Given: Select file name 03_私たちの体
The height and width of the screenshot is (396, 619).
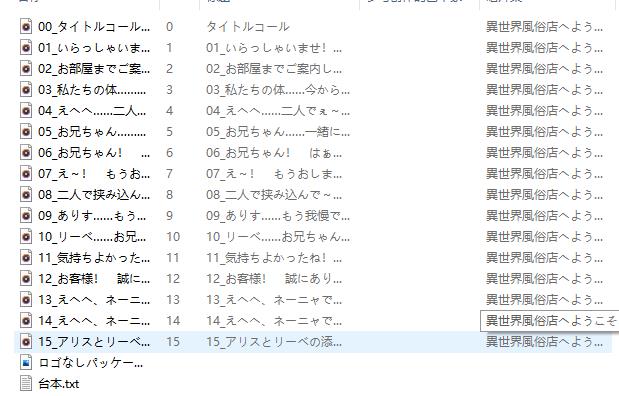Looking at the screenshot, I should coord(92,90).
